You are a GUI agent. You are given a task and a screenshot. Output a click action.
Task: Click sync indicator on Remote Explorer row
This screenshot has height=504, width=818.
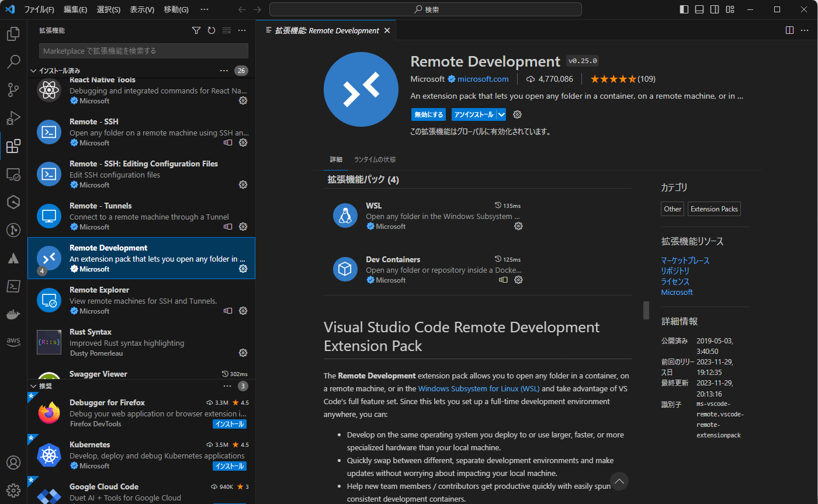click(228, 311)
